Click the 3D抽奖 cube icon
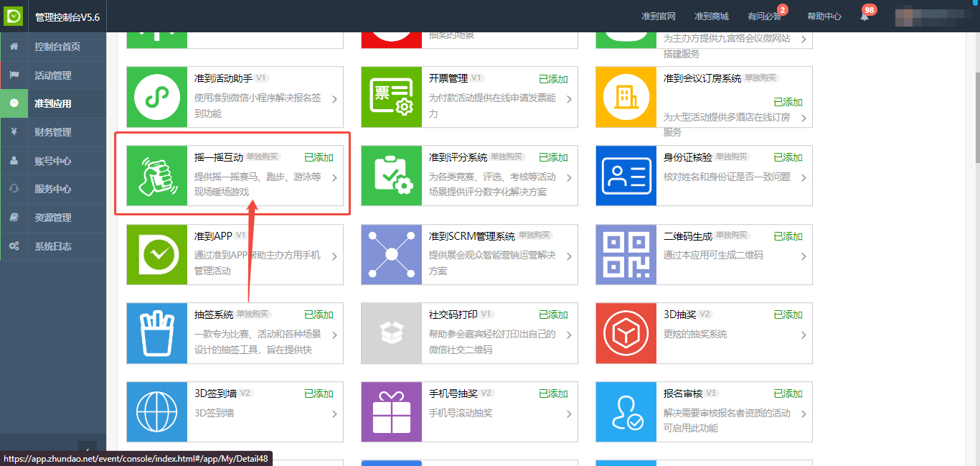Screen dimensions: 980x466 tap(626, 333)
